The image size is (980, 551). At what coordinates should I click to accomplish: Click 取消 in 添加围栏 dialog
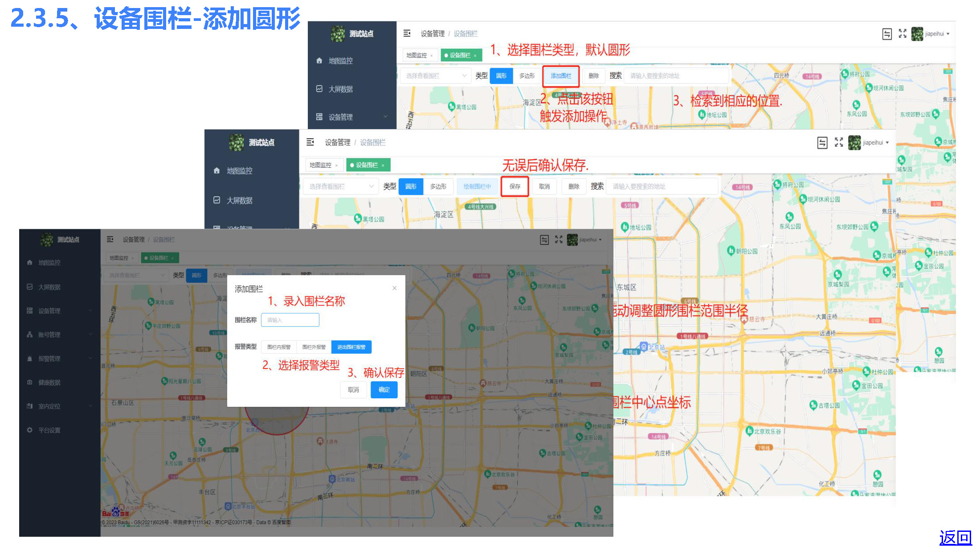coord(353,389)
